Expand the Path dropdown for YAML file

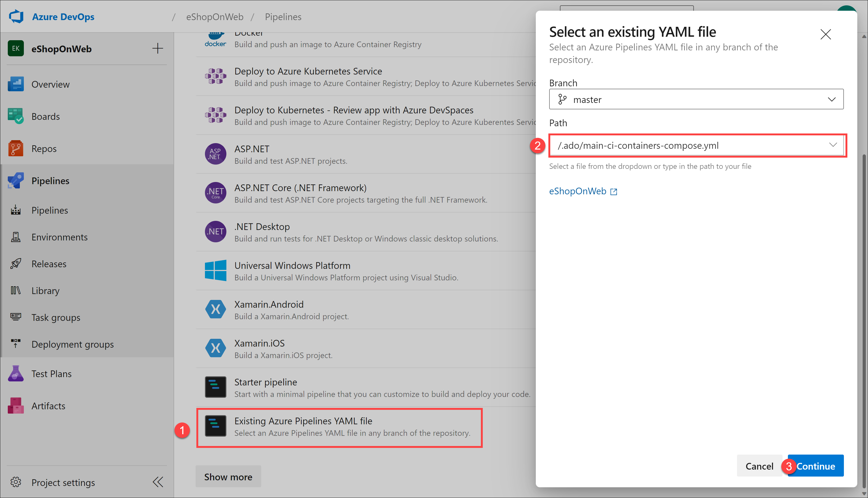tap(833, 145)
